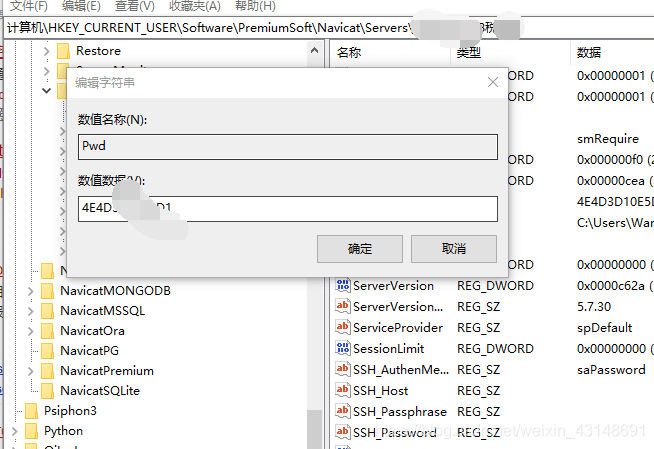The image size is (654, 449).
Task: Select the NavicatPremium folder icon
Action: 48,371
